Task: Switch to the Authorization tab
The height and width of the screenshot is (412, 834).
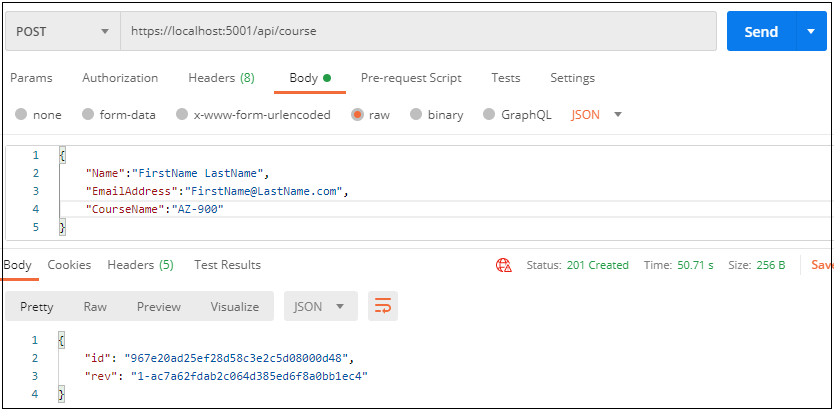Action: (x=120, y=78)
